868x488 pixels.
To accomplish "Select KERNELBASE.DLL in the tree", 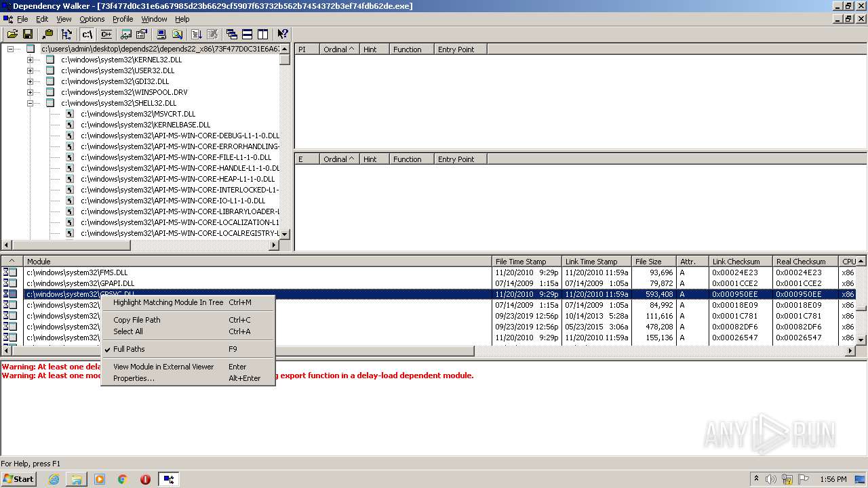I will pyautogui.click(x=146, y=125).
